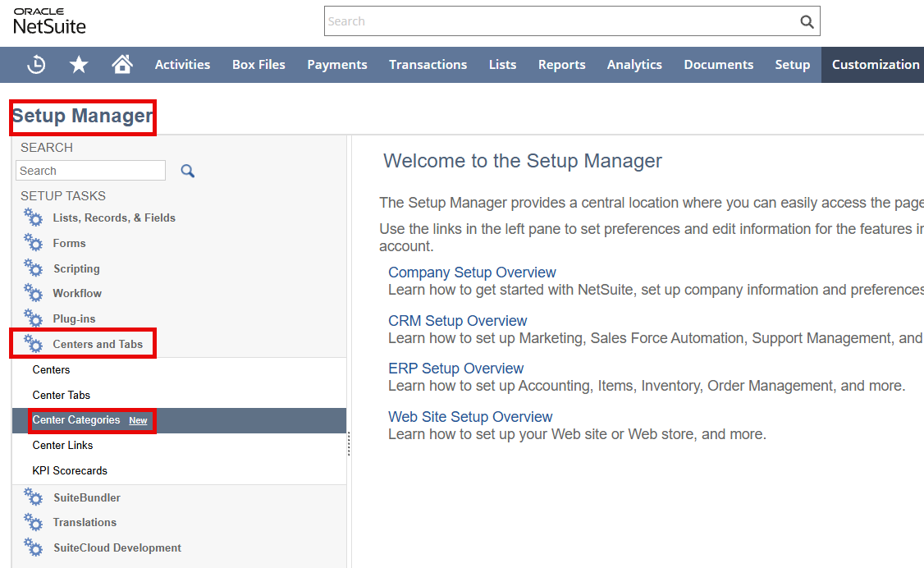Image resolution: width=924 pixels, height=568 pixels.
Task: Open the CRM Setup Overview link
Action: point(457,321)
